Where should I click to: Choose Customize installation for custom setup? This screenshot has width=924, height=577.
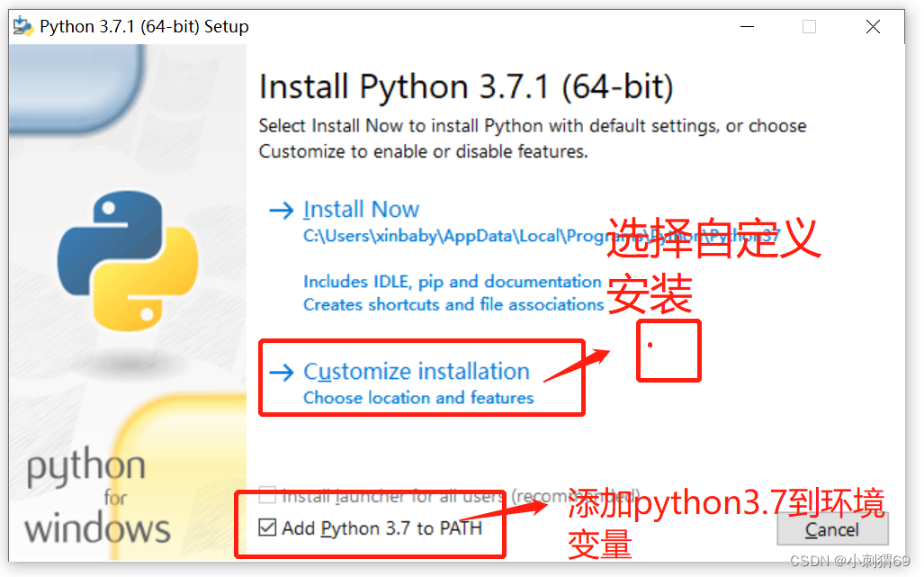417,370
